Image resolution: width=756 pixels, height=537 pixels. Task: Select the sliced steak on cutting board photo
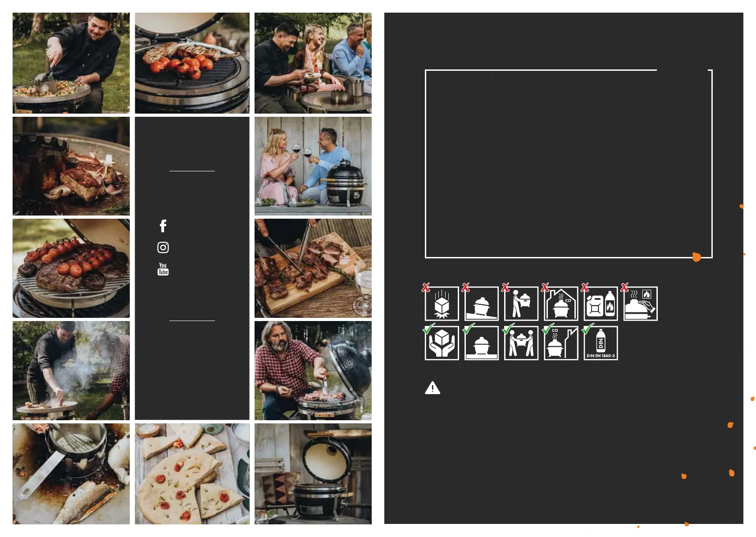313,268
